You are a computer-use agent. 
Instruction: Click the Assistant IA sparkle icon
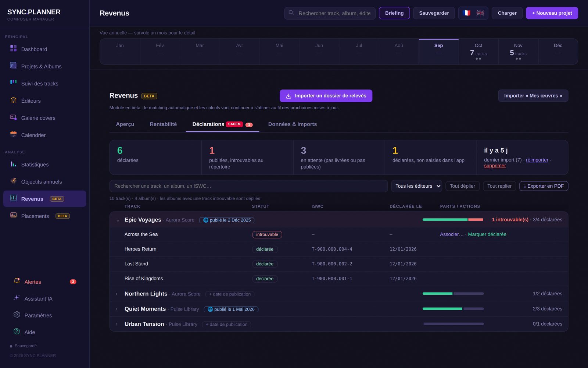point(17,298)
